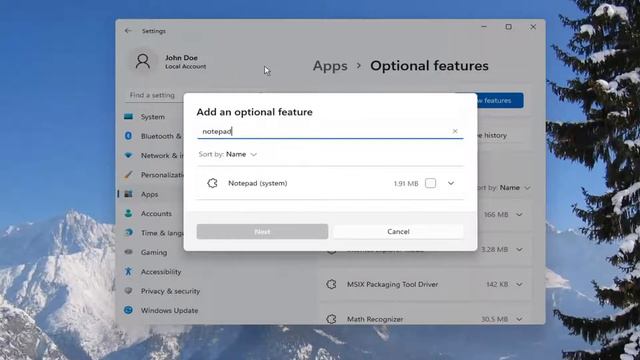Click the Find a setting search box
This screenshot has width=640, height=360.
coord(155,95)
